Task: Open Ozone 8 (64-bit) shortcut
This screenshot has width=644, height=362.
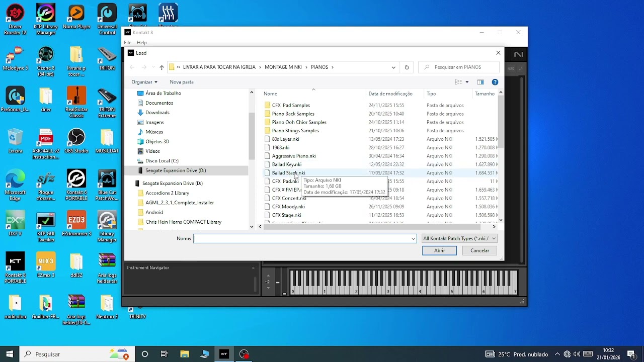Action: (x=46, y=61)
